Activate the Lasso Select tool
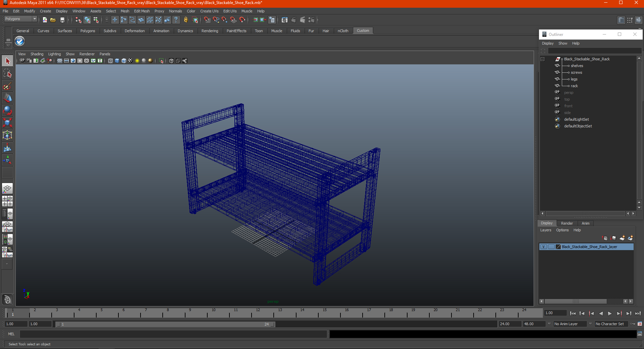The image size is (644, 349). point(7,73)
